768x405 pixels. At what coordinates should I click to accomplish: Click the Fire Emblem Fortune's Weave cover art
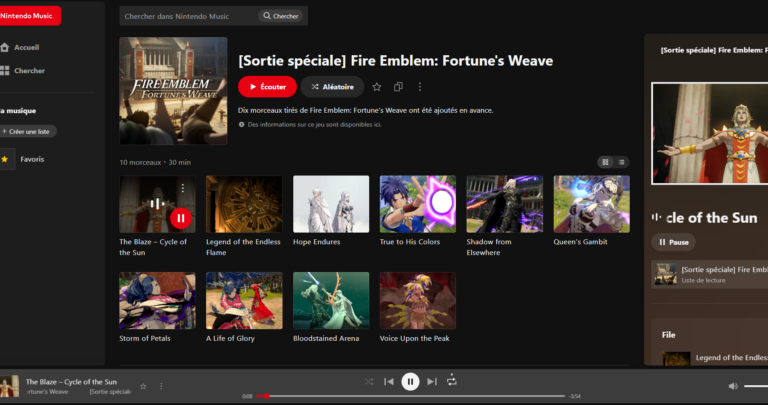point(173,91)
